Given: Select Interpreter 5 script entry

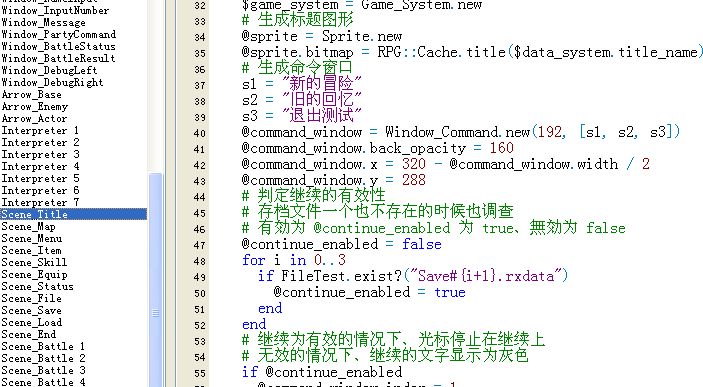Looking at the screenshot, I should coord(40,178).
